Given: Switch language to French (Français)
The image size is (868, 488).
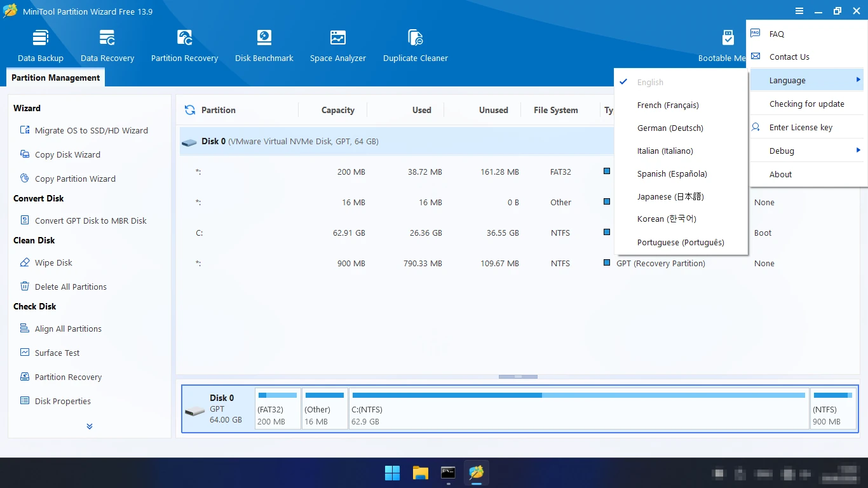Looking at the screenshot, I should coord(681,105).
